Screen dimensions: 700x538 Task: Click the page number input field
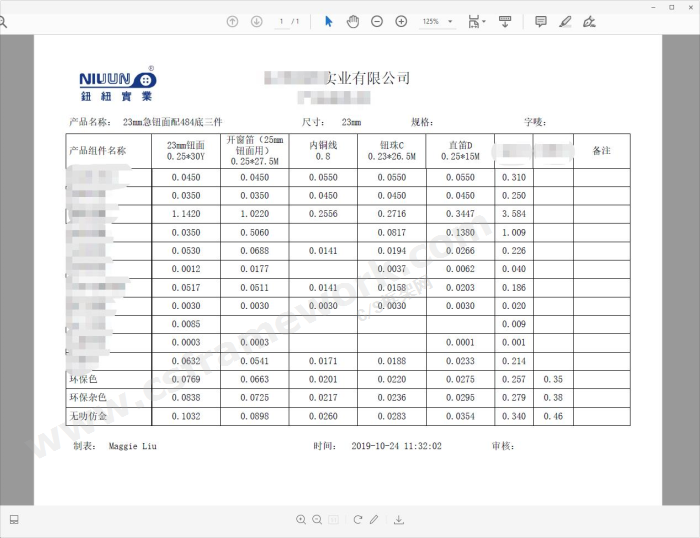click(x=282, y=21)
